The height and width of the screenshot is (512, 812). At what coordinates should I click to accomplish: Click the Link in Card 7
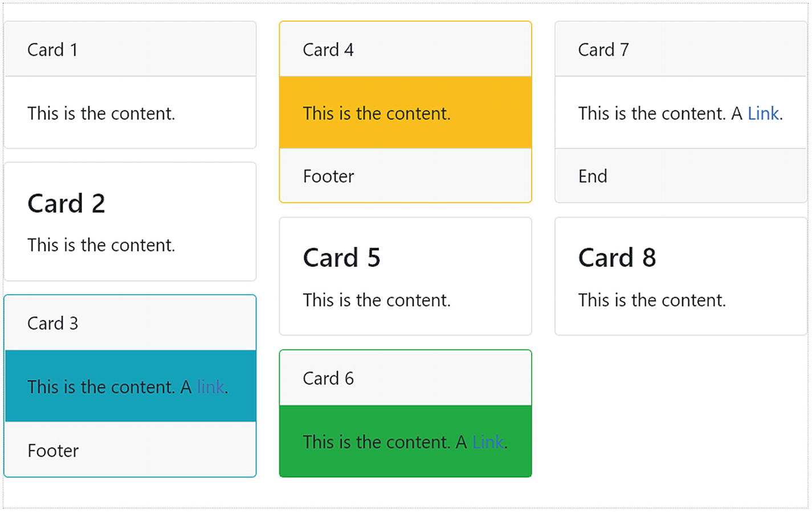tap(763, 113)
